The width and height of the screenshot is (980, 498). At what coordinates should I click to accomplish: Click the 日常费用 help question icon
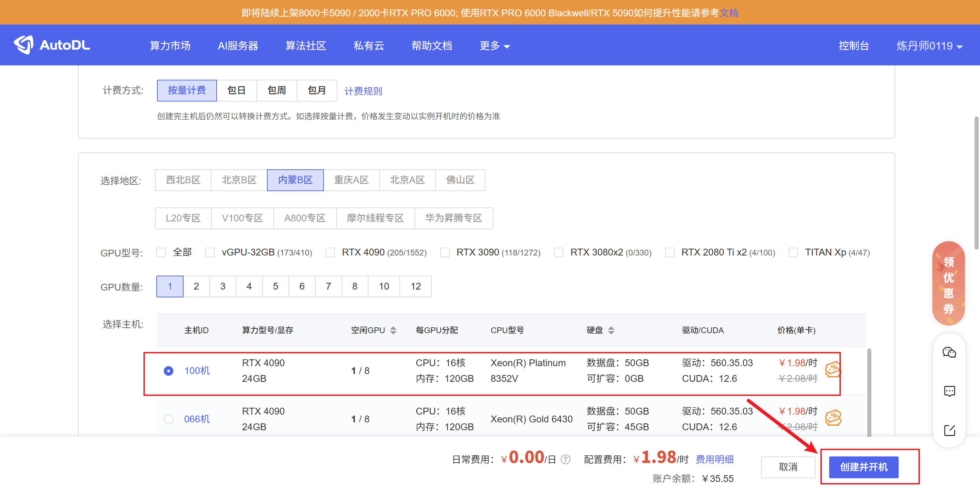566,460
